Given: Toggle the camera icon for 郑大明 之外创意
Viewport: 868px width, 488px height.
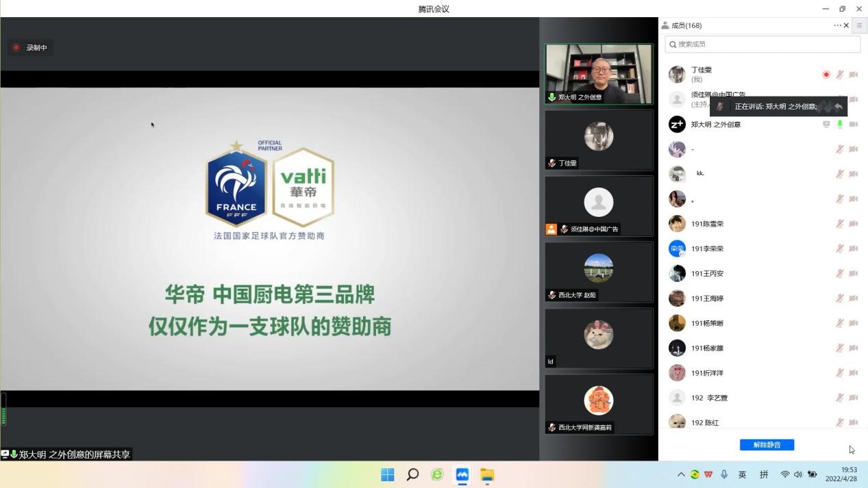Looking at the screenshot, I should pos(854,125).
